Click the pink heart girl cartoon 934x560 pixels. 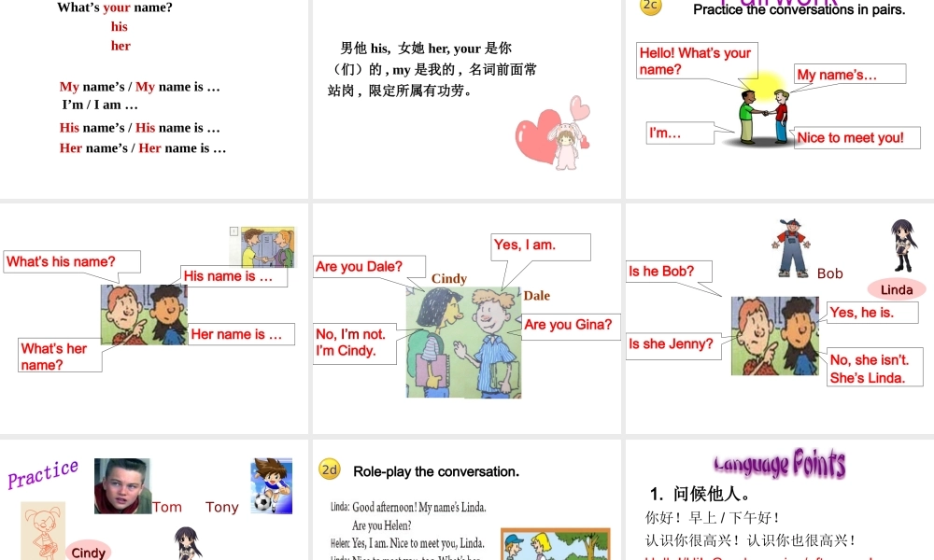pos(552,133)
